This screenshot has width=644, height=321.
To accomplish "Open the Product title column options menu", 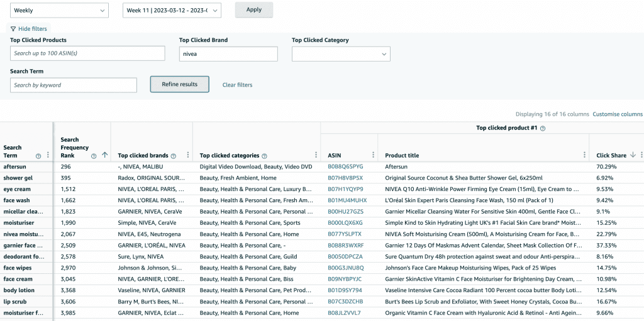I will pos(584,155).
